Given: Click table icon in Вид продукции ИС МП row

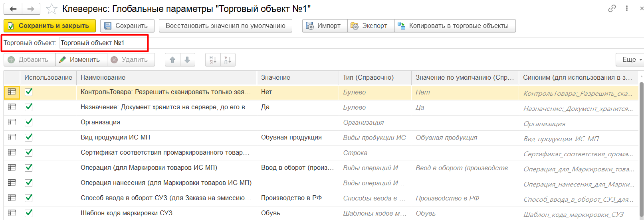Looking at the screenshot, I should [x=12, y=137].
